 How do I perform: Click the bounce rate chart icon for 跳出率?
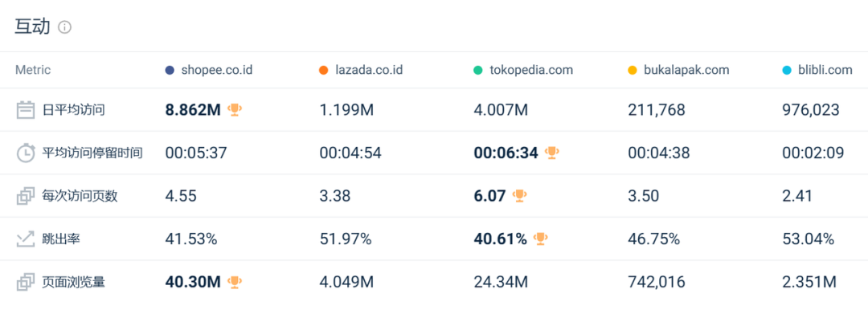[26, 239]
